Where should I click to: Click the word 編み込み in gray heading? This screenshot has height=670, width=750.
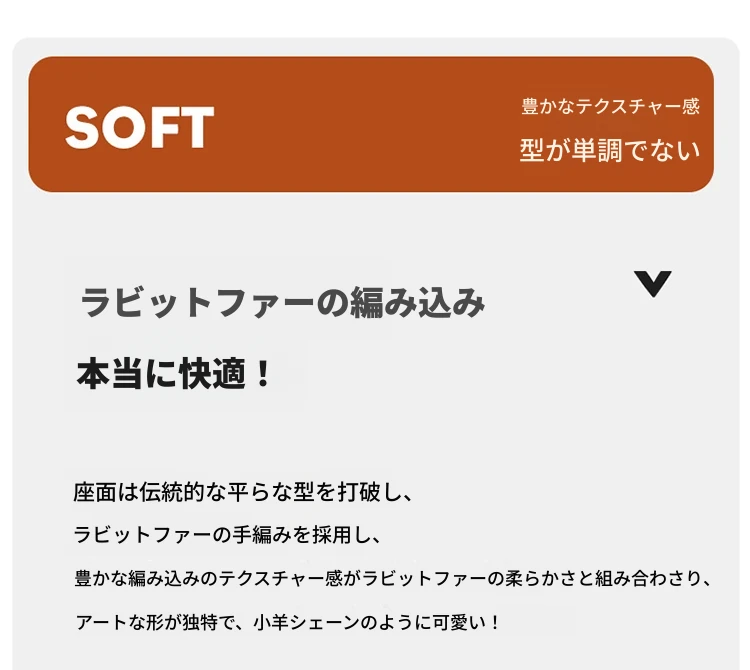[x=418, y=302]
